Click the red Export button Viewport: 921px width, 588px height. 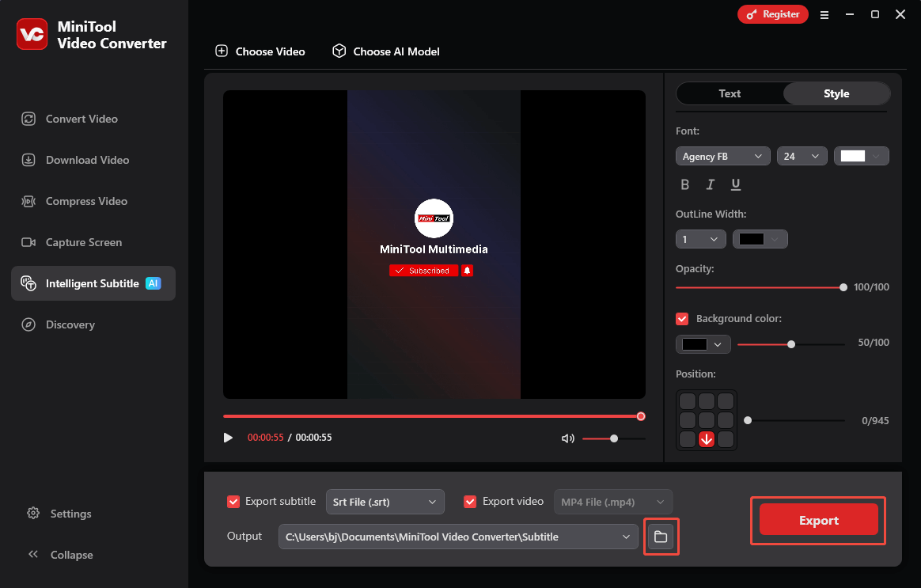click(x=818, y=520)
